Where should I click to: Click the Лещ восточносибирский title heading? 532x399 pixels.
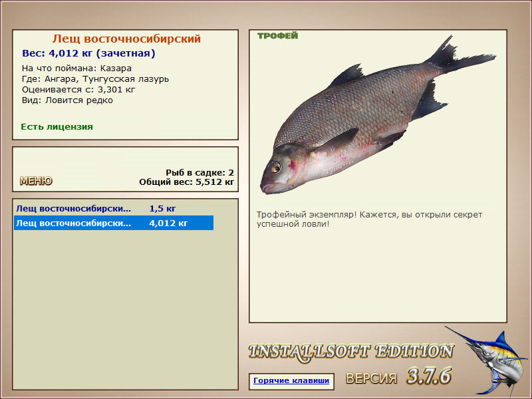[x=126, y=39]
